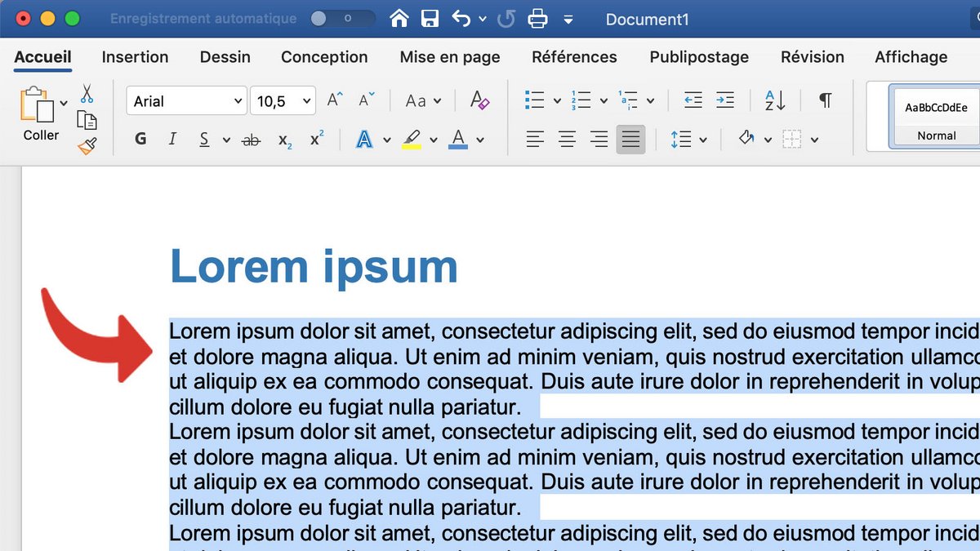Decrease paragraph indent

[x=693, y=100]
